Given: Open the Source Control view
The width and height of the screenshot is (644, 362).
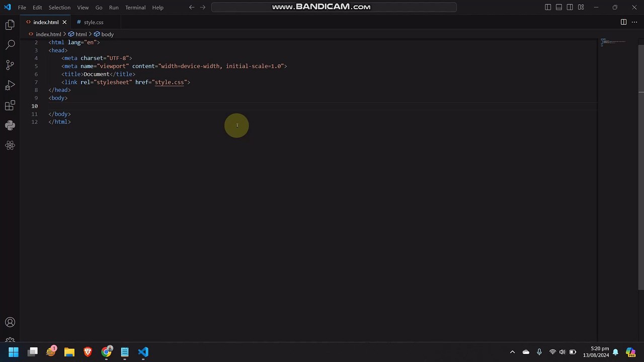Looking at the screenshot, I should pyautogui.click(x=10, y=65).
